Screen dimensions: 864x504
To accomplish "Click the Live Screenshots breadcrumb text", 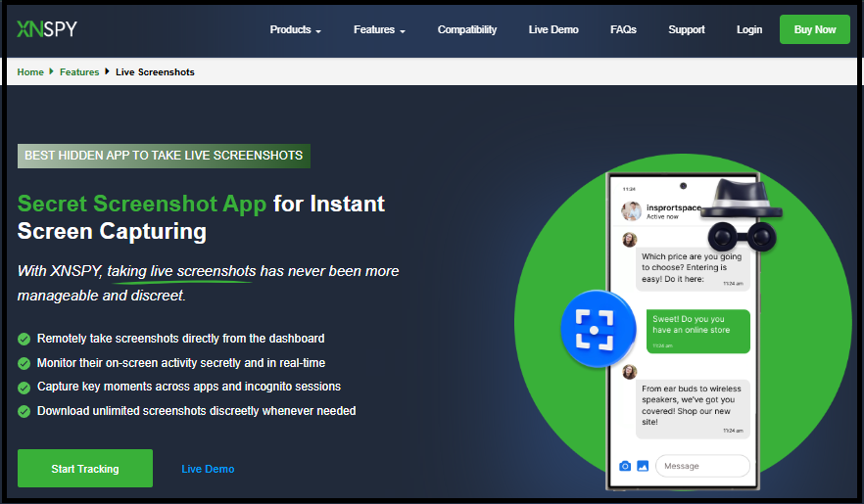I will coord(155,72).
